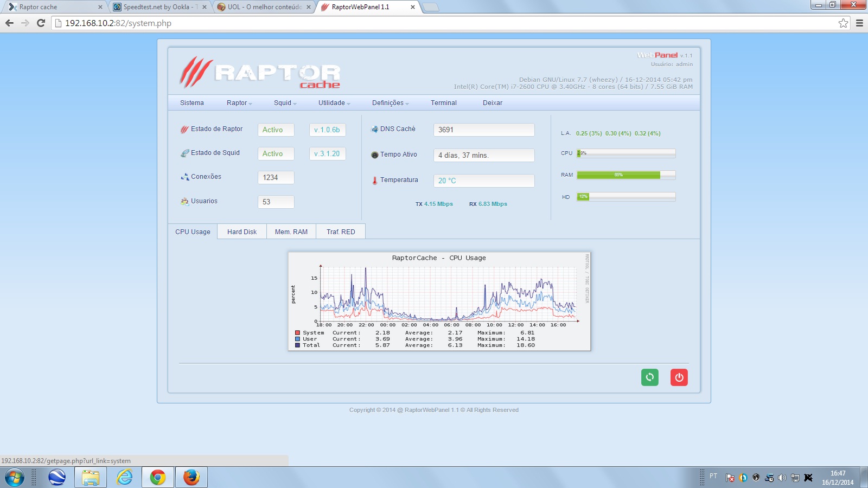This screenshot has height=488, width=868.
Task: Open a new browser tab
Action: pos(430,7)
